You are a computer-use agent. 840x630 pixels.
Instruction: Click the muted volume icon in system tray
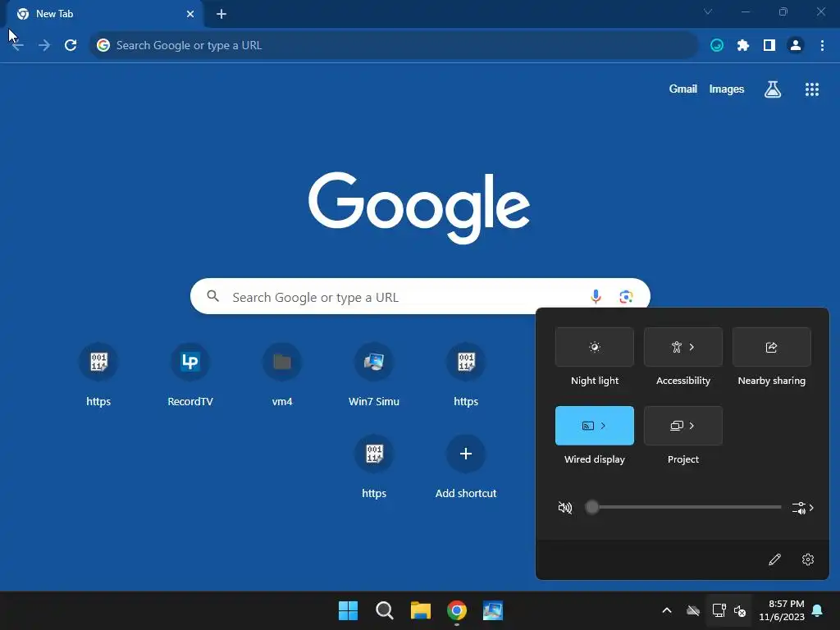click(740, 610)
